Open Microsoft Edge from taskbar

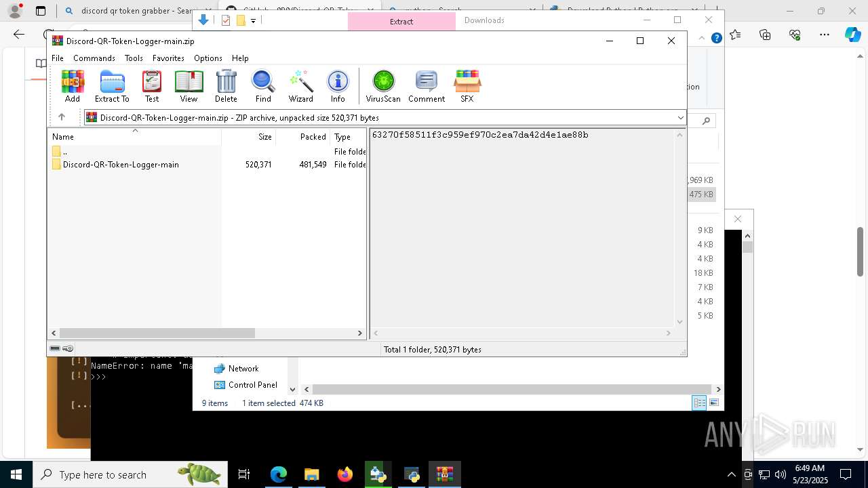[x=279, y=474]
